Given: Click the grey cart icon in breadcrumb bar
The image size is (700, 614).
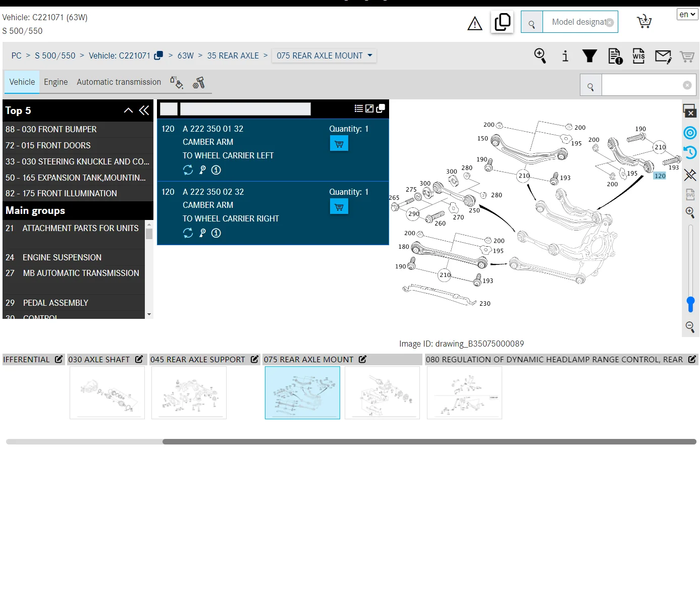Looking at the screenshot, I should coord(687,56).
